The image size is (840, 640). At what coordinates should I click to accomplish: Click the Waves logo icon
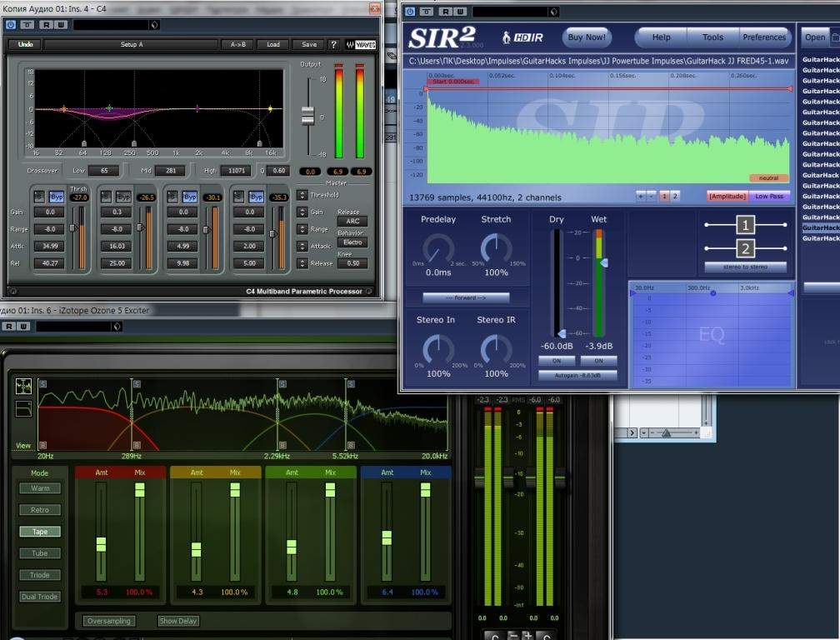[x=362, y=44]
